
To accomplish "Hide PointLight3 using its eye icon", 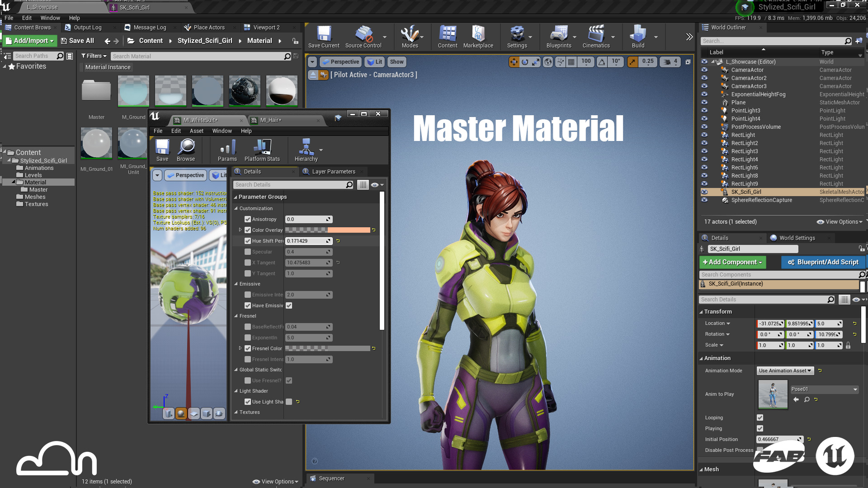I will click(x=704, y=111).
